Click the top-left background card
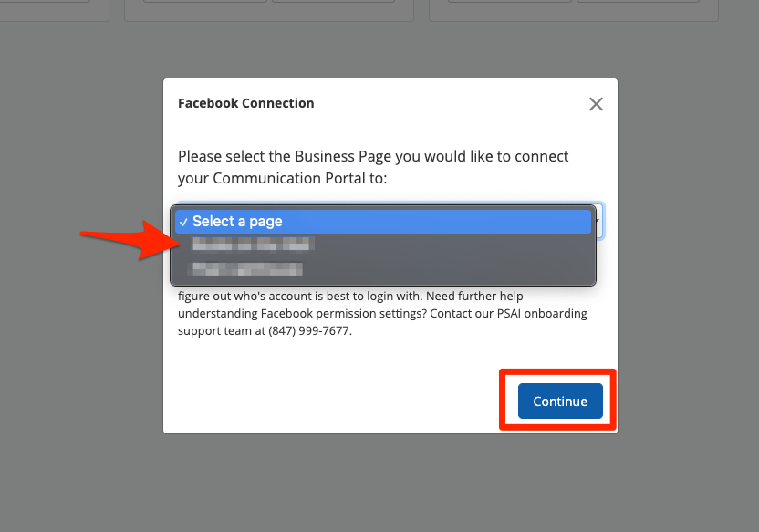 click(x=55, y=9)
